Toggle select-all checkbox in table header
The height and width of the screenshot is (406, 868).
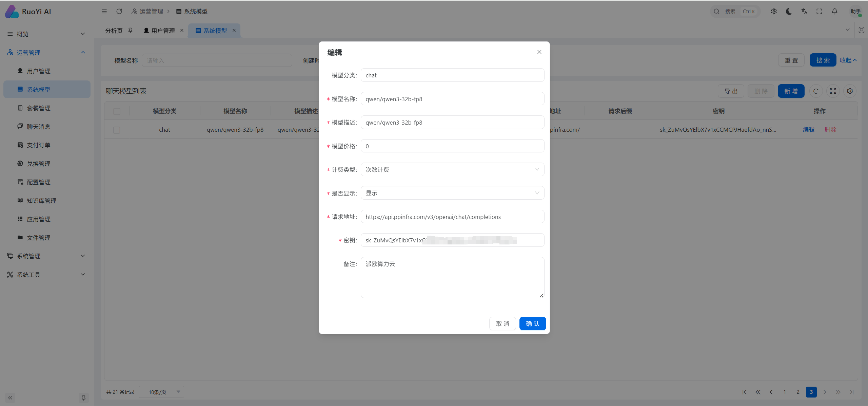pos(117,111)
